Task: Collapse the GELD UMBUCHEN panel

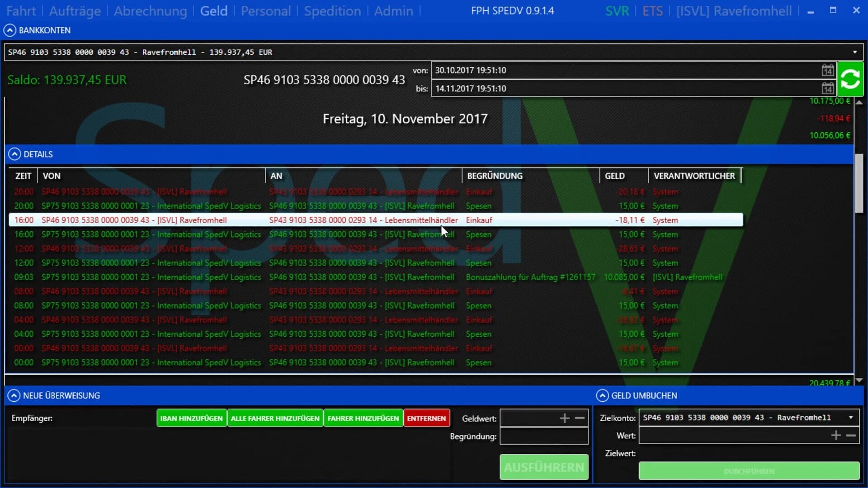Action: (603, 395)
